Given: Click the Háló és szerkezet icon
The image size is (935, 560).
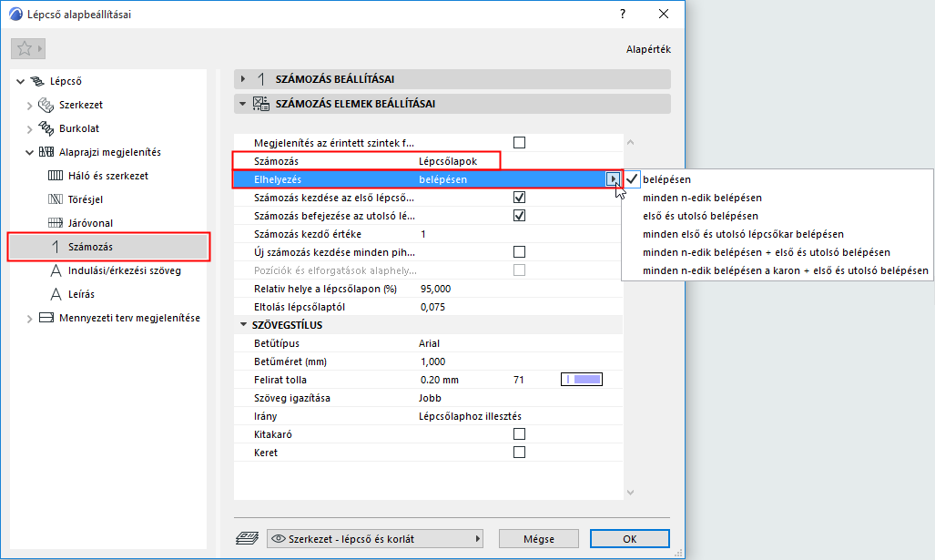Looking at the screenshot, I should point(56,176).
